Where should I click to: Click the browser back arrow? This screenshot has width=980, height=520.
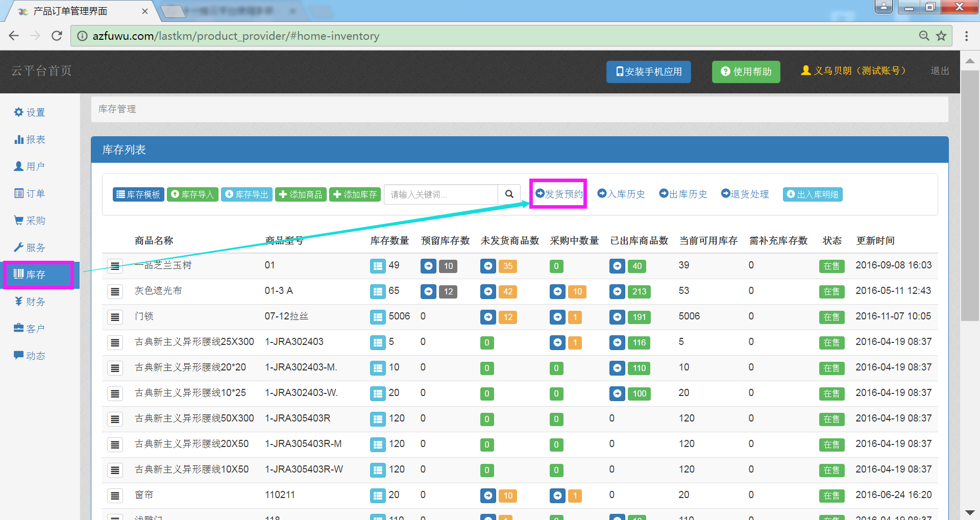(x=14, y=36)
